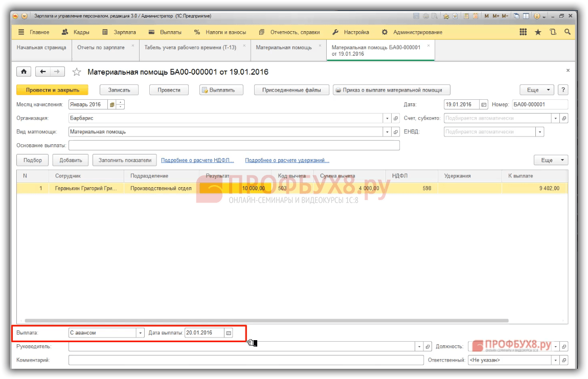Open calendar picker for Дата field
Screen dimensions: 588x379
pyautogui.click(x=484, y=105)
